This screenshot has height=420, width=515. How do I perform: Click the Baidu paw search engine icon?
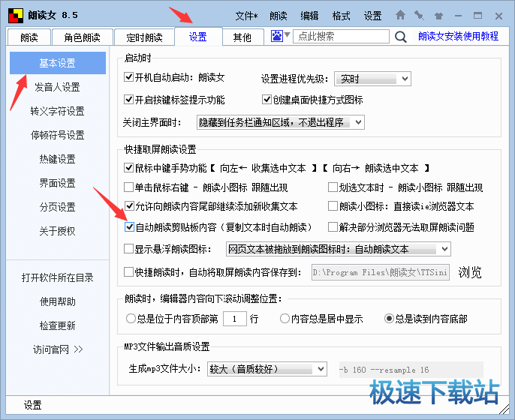click(277, 36)
